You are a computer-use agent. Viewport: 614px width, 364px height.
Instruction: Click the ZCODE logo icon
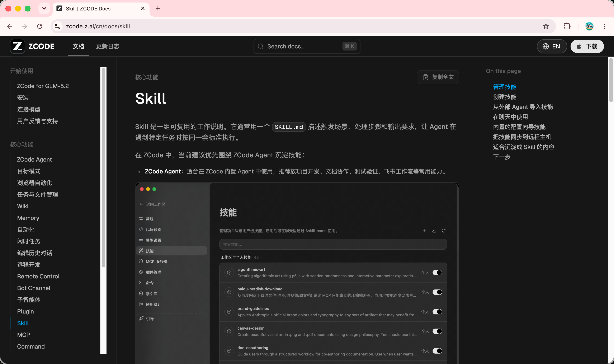(17, 46)
